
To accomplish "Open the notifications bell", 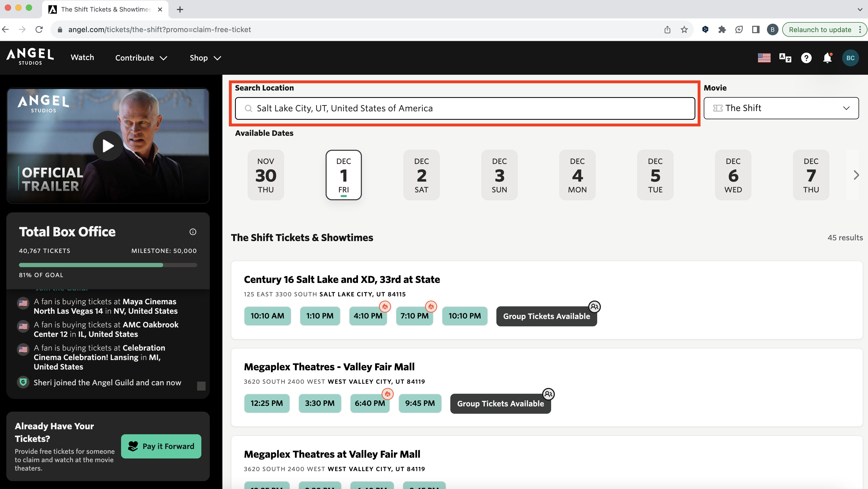I will pos(827,58).
